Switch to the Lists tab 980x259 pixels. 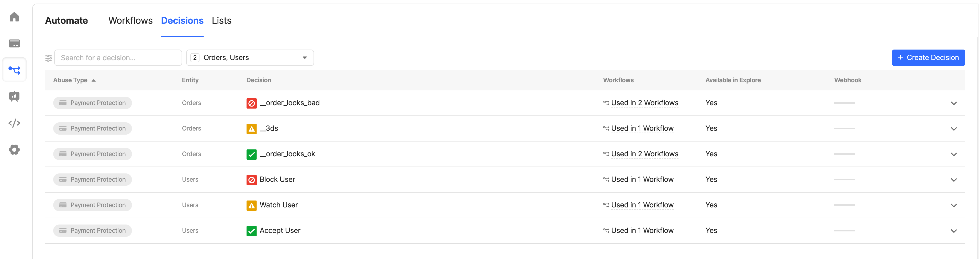[221, 20]
